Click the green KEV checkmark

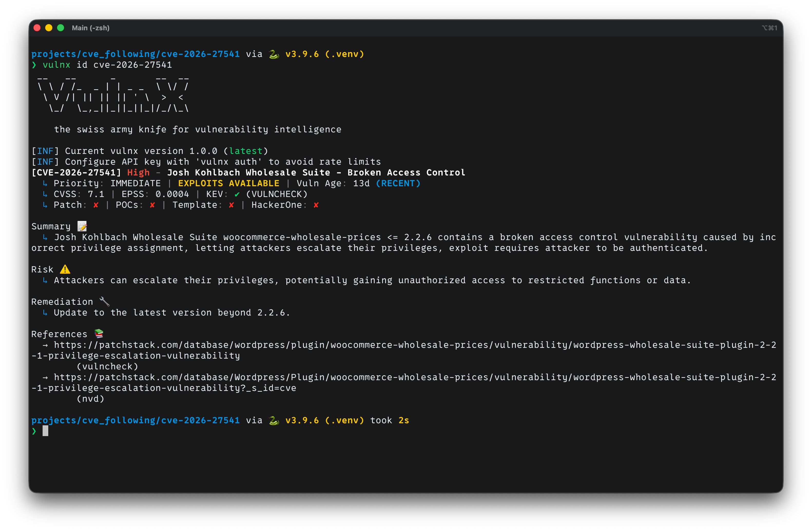click(x=237, y=194)
